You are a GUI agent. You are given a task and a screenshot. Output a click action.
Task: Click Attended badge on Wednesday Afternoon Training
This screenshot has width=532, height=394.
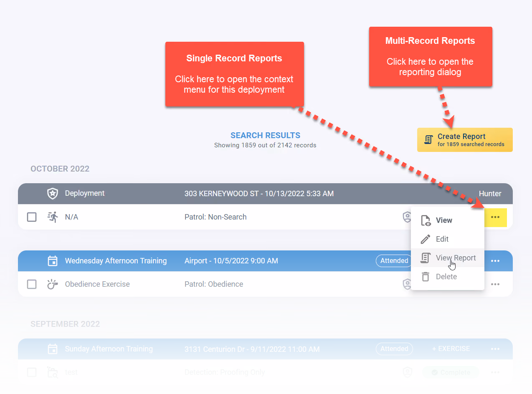click(394, 261)
